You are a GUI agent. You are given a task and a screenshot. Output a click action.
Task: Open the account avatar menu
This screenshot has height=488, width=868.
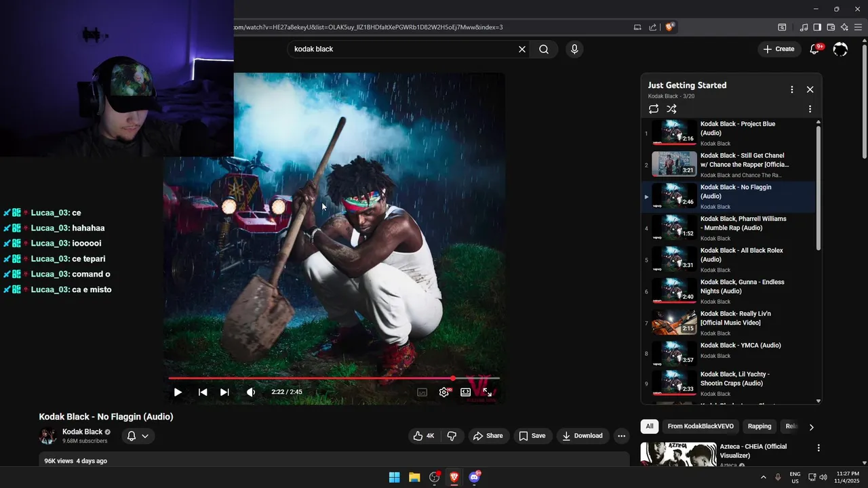tap(840, 49)
